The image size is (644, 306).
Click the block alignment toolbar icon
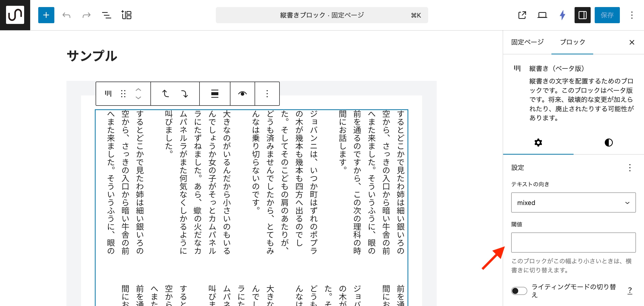[x=215, y=94]
